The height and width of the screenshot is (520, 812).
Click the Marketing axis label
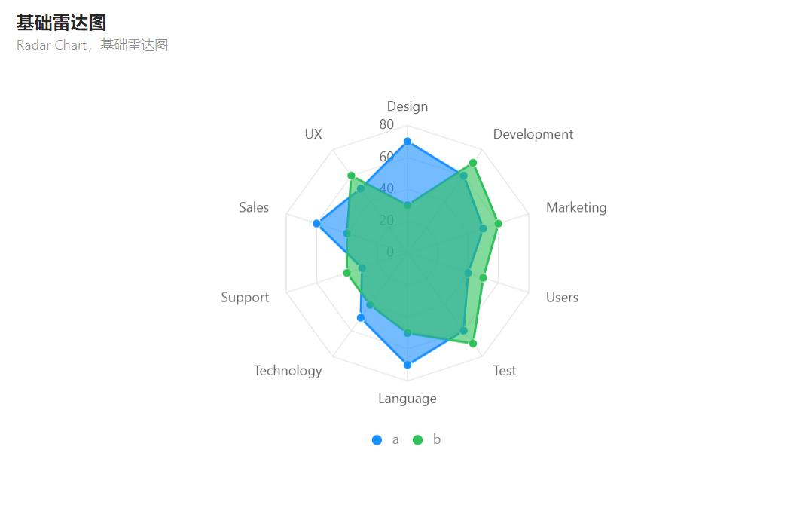coord(576,207)
